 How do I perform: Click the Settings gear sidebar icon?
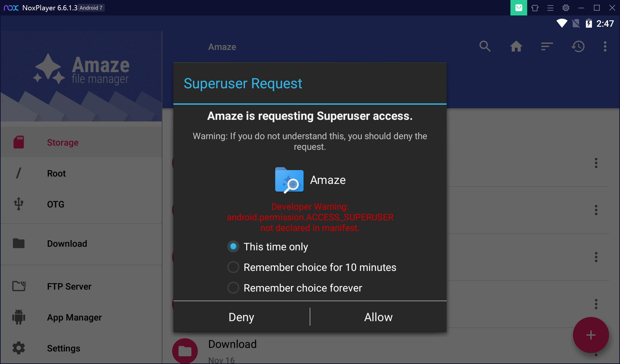(19, 348)
